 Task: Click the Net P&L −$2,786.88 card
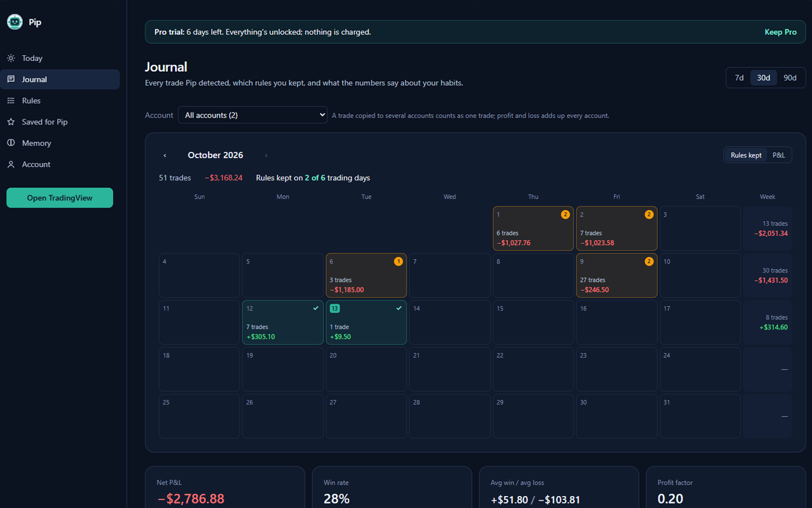[225, 487]
